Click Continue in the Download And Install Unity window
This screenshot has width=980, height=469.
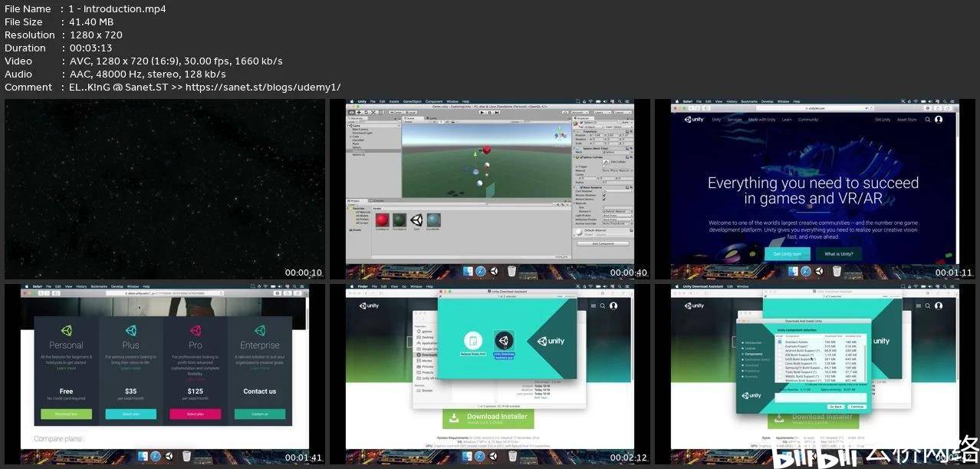point(857,407)
